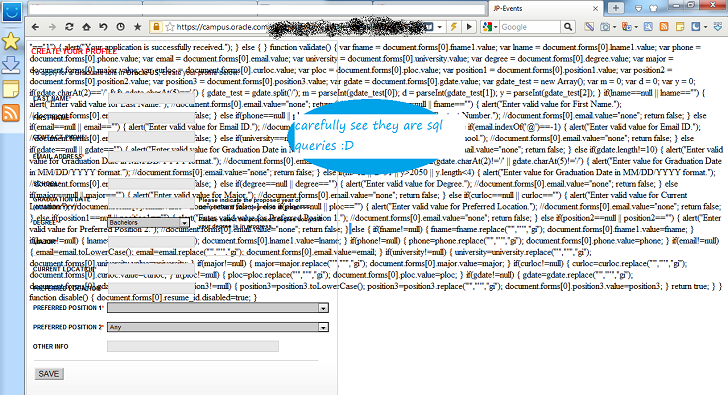Toggle bookmark star in address bar
The image size is (728, 395).
coord(169,27)
